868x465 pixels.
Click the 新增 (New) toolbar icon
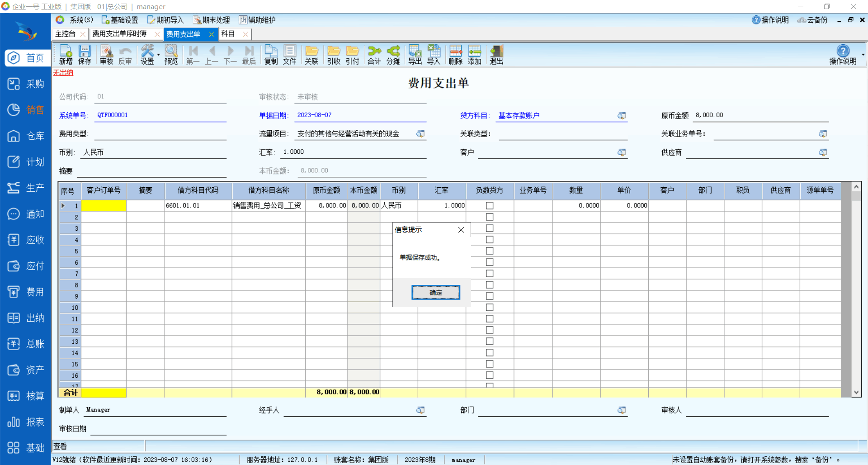point(66,55)
